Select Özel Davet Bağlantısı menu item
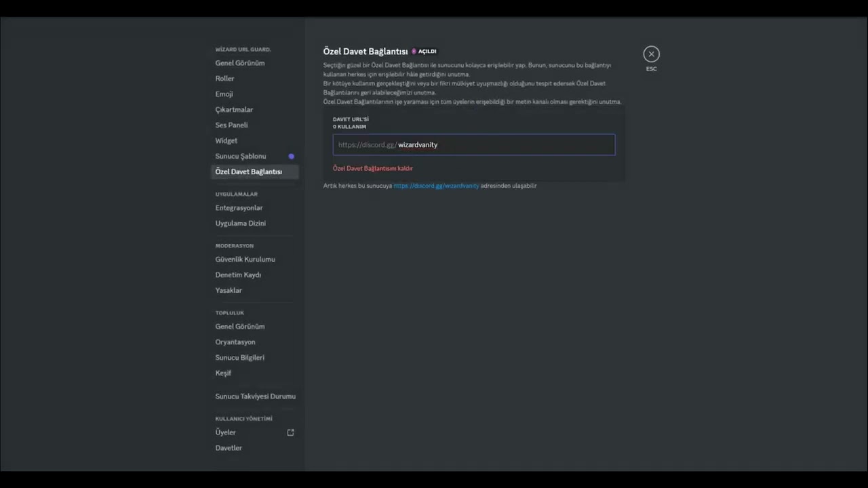This screenshot has width=868, height=488. point(254,172)
